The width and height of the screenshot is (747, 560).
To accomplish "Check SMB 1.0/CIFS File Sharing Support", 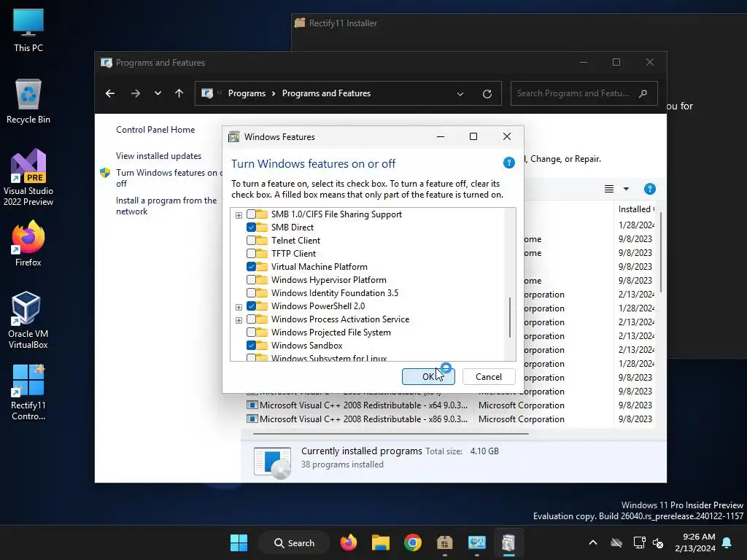I will [251, 214].
